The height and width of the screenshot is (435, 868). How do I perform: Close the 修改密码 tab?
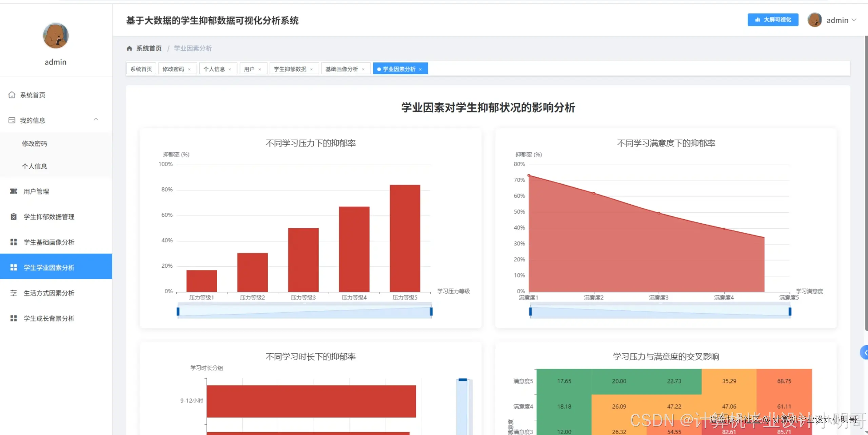click(190, 70)
